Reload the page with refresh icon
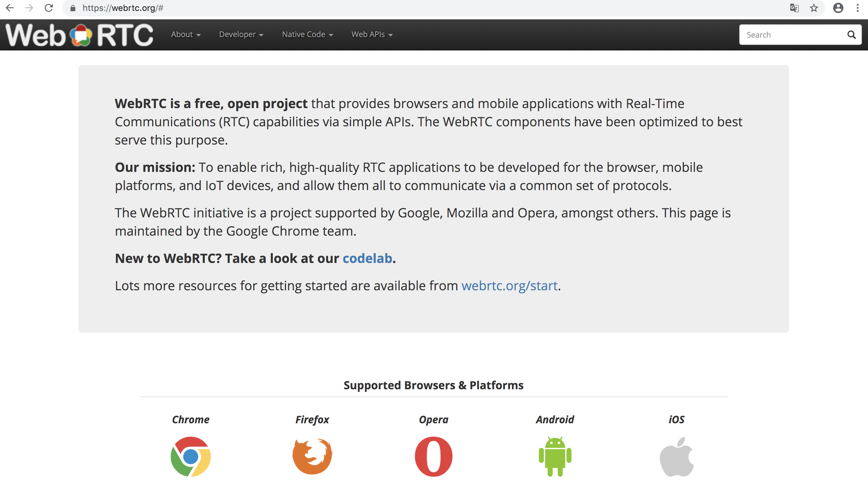This screenshot has width=868, height=501. (49, 8)
